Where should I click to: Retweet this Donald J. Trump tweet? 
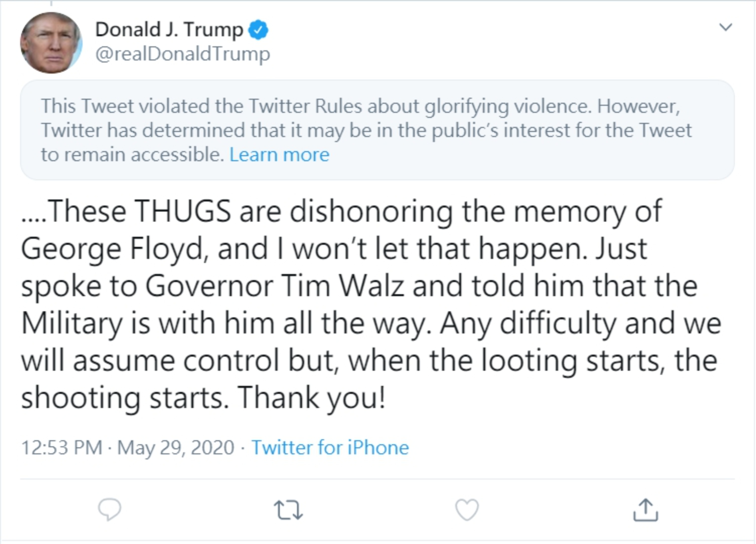pos(289,510)
